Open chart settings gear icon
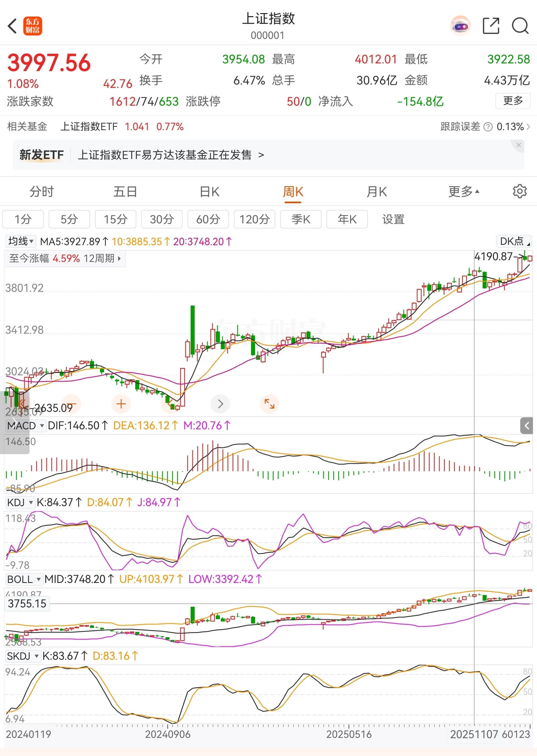Viewport: 537px width, 756px height. [x=520, y=192]
